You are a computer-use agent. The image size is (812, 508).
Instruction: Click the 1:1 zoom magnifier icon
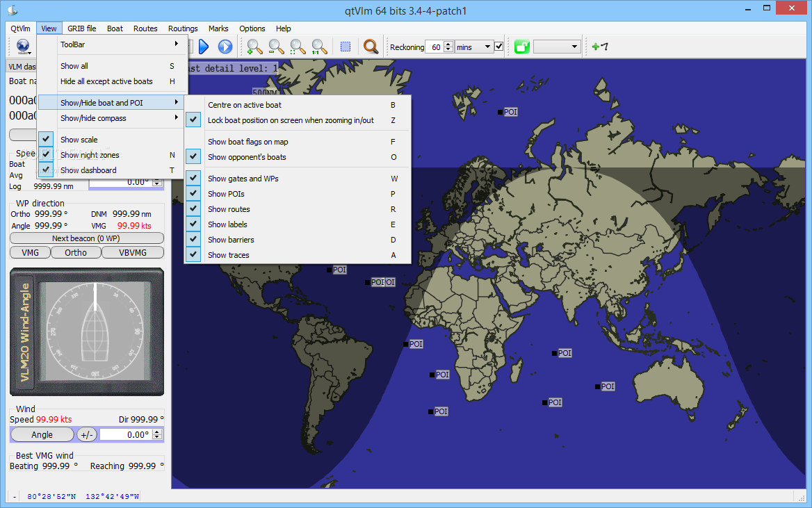pyautogui.click(x=319, y=47)
